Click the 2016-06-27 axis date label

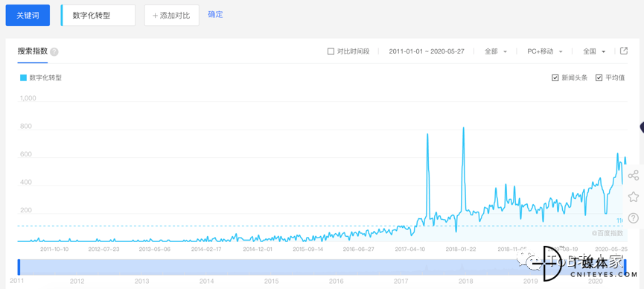pyautogui.click(x=359, y=249)
